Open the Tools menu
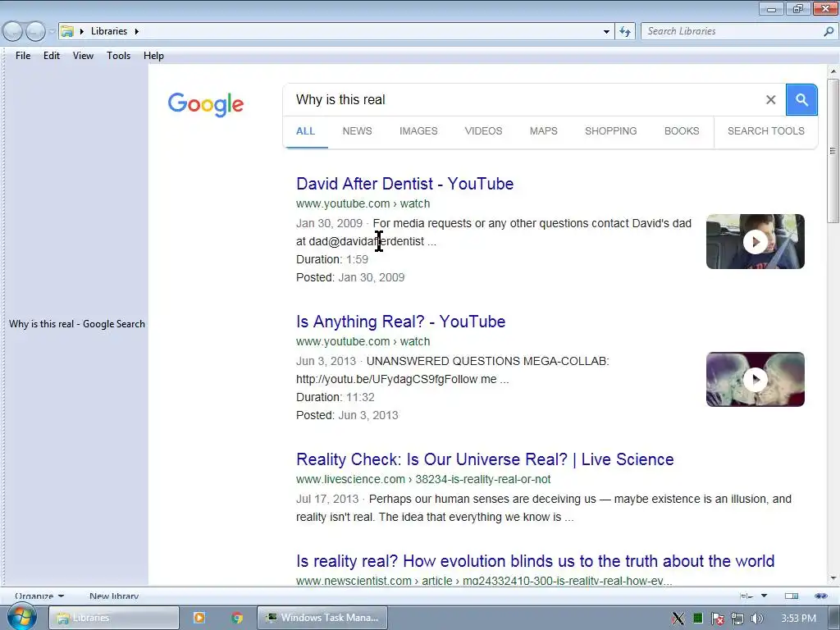 118,56
